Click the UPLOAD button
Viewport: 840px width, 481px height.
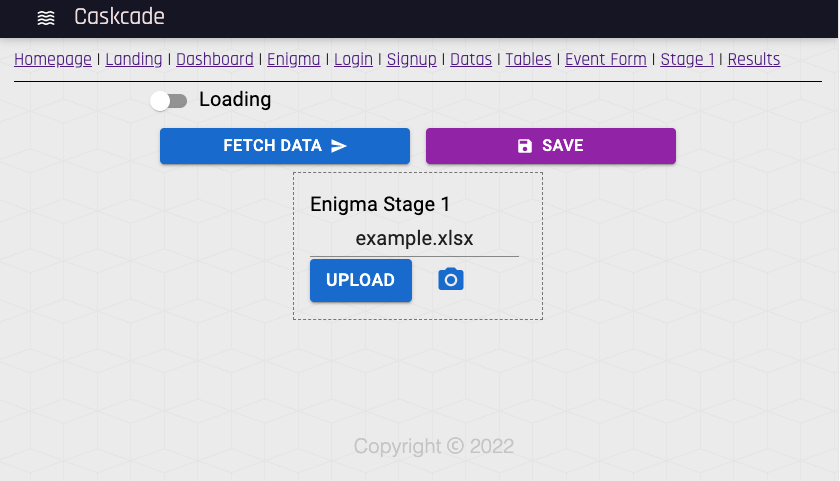pyautogui.click(x=361, y=280)
